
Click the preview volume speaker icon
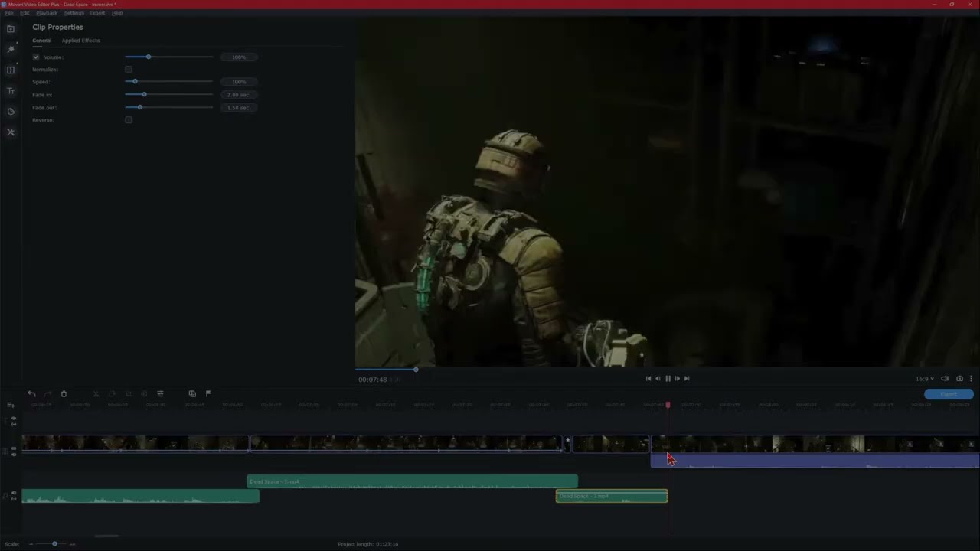tap(945, 379)
